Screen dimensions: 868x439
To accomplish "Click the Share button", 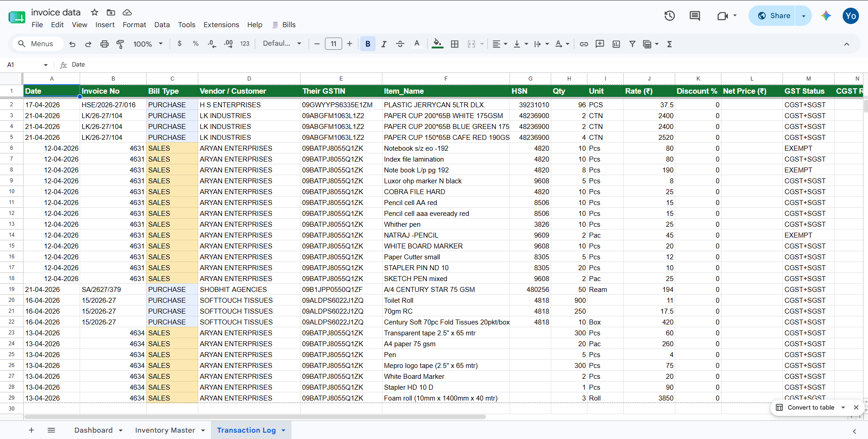I will (773, 16).
